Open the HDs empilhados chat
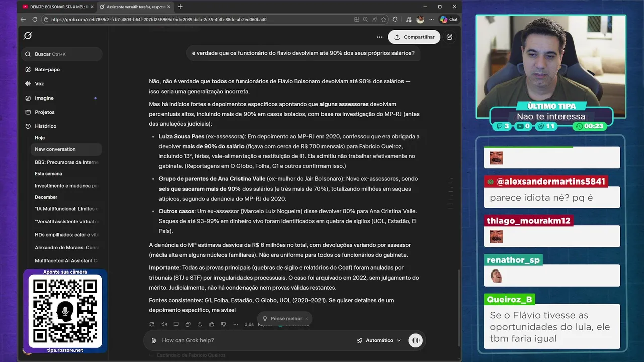The height and width of the screenshot is (362, 644). (65, 235)
